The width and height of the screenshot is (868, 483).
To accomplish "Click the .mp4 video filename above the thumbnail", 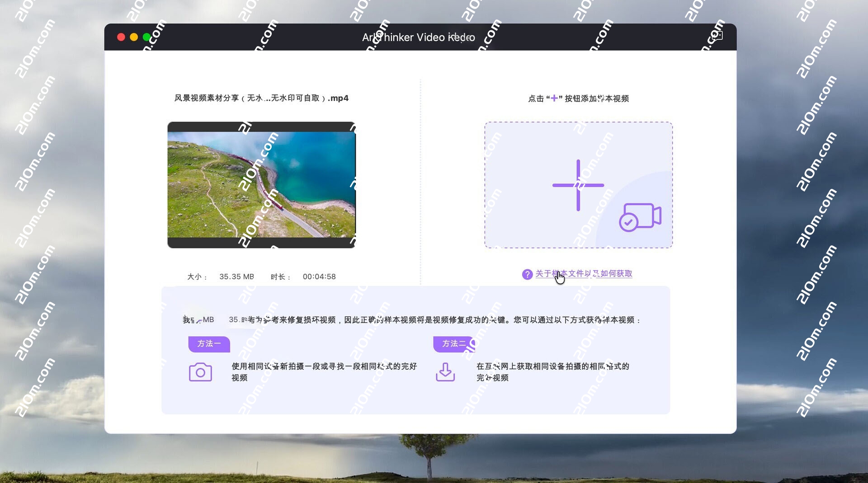I will tap(261, 98).
